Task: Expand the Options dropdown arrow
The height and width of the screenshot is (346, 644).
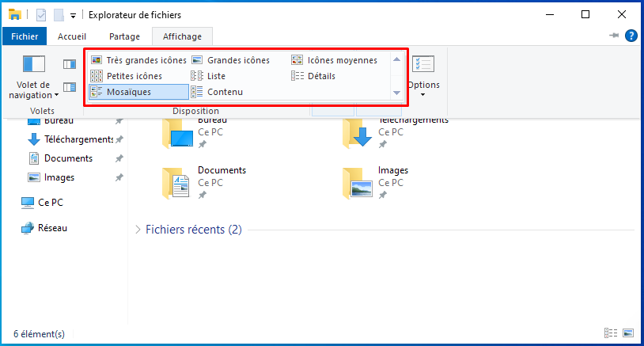Action: click(423, 95)
